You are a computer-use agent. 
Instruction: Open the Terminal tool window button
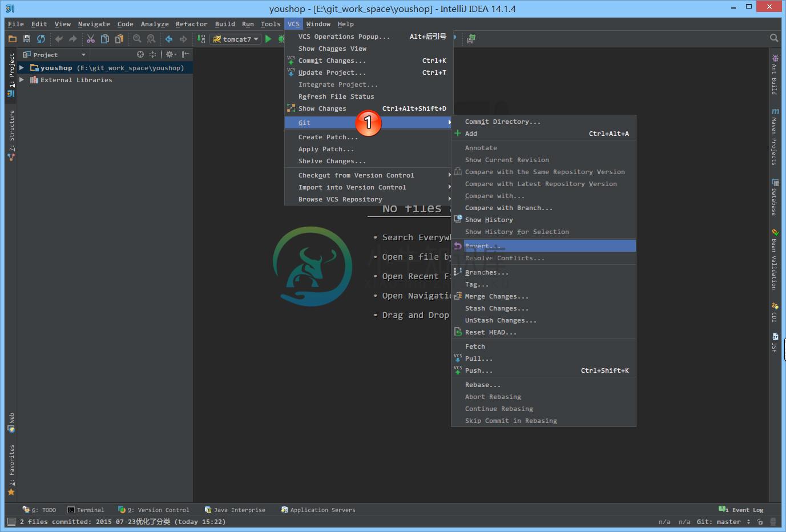coord(86,510)
